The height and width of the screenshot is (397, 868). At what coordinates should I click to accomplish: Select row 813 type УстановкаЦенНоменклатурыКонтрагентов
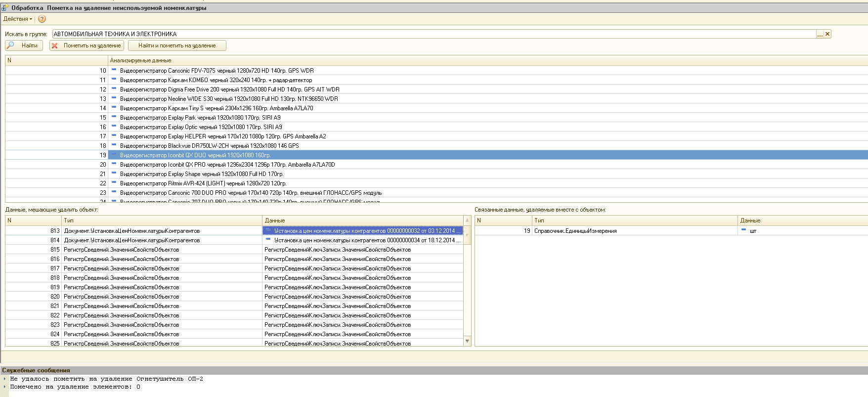click(162, 231)
